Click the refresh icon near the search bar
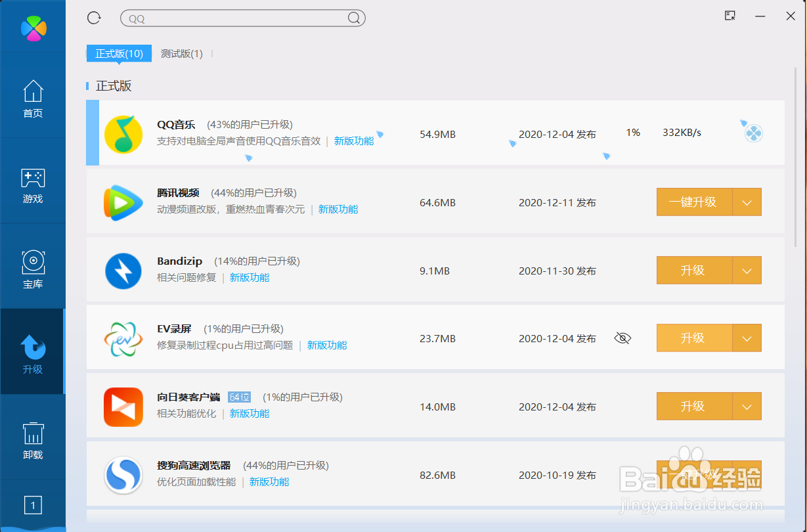The width and height of the screenshot is (807, 532). click(93, 18)
